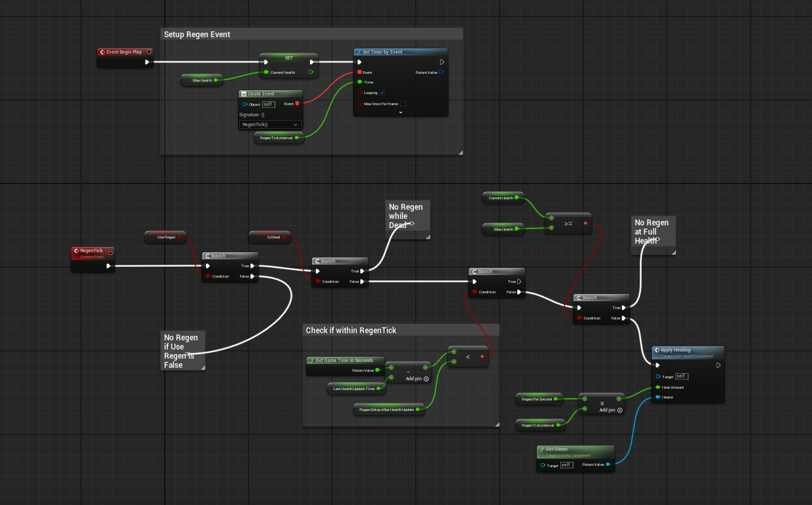
Task: Click the blue Healer pin on Apply Healing
Action: 658,397
